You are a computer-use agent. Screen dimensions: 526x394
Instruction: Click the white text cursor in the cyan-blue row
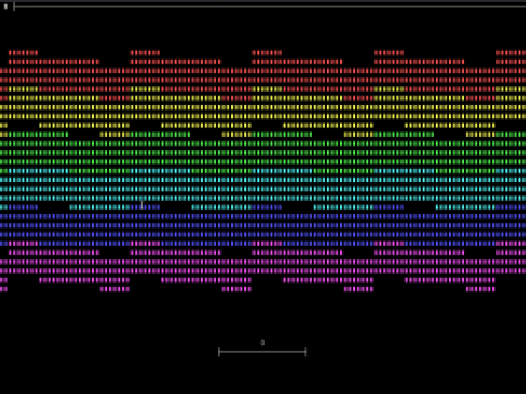pos(142,205)
